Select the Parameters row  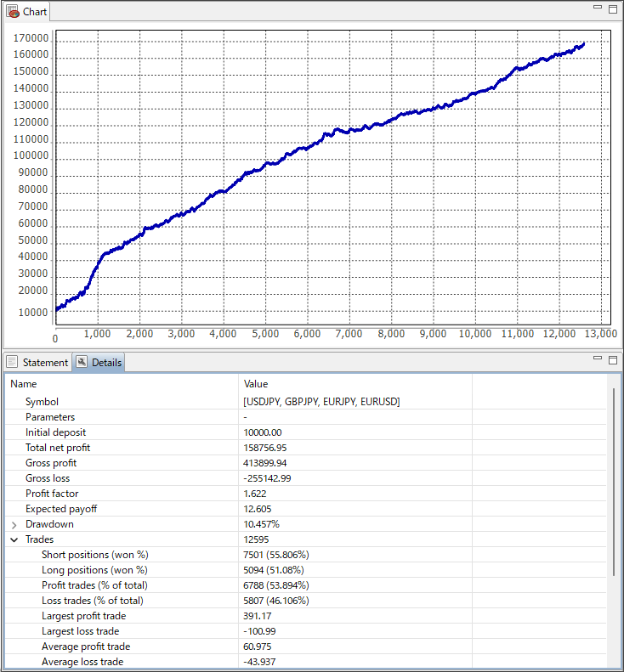(x=305, y=417)
